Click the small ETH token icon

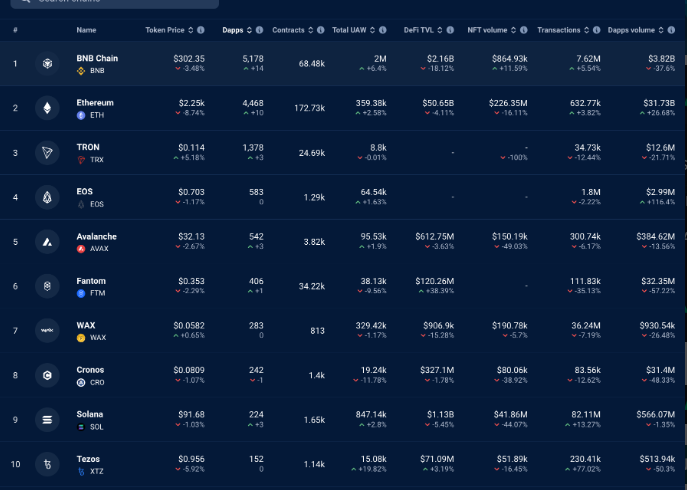point(81,115)
